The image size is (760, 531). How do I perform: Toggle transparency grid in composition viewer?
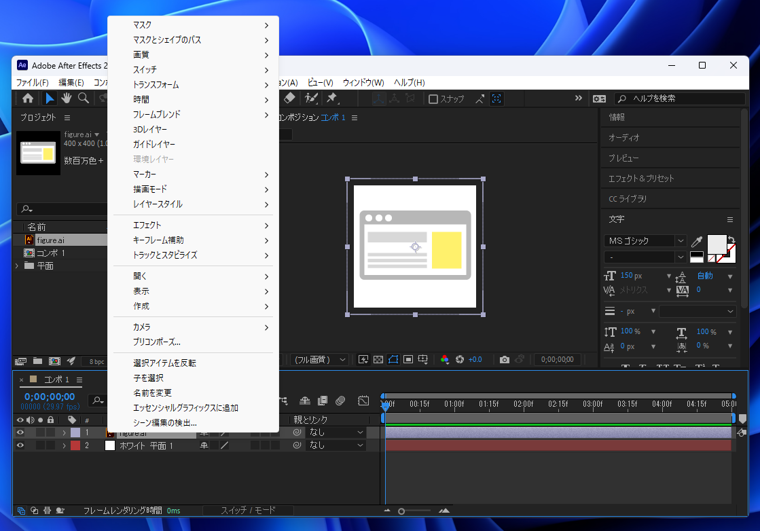378,359
